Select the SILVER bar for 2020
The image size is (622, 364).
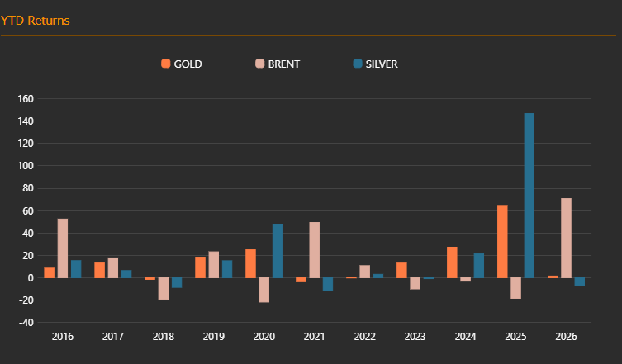[x=278, y=251]
